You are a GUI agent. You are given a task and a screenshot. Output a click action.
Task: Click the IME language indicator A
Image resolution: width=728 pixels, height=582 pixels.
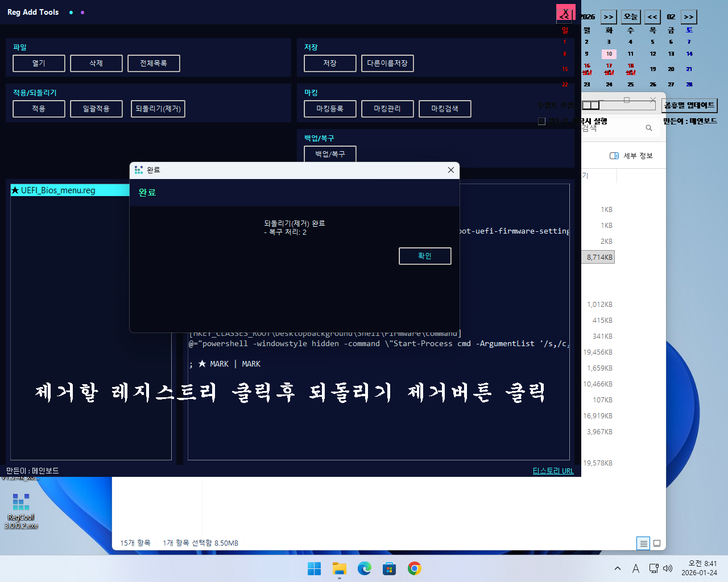[x=636, y=568]
